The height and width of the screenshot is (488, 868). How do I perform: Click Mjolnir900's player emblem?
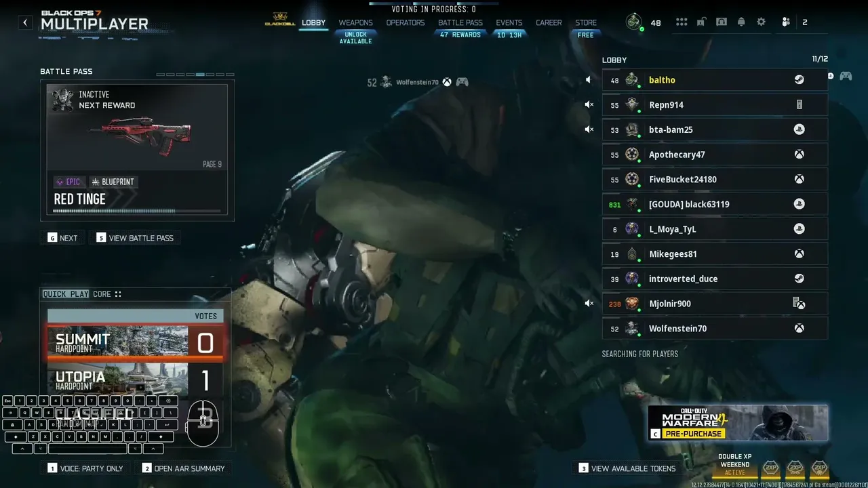click(632, 304)
